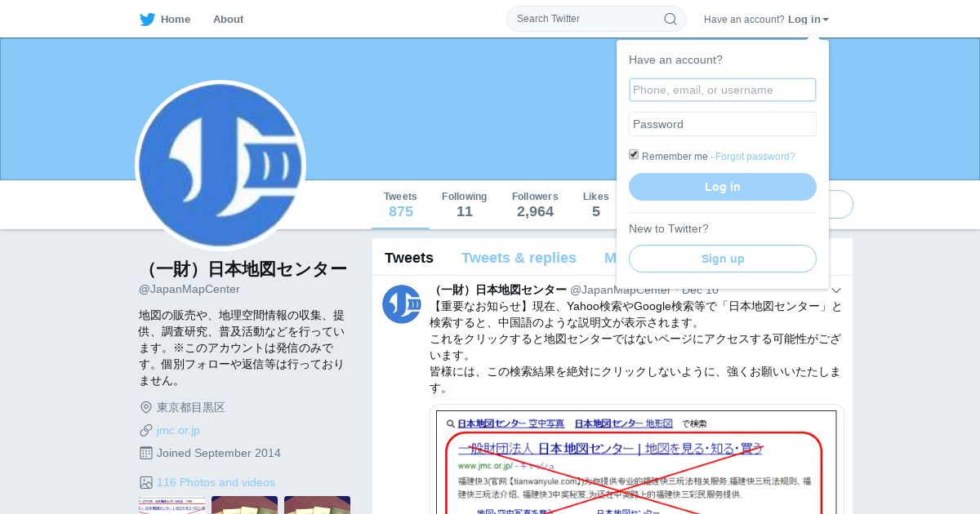Click the photo icon beside 116 Photos and videos
Screen dimensions: 980x514
[146, 482]
